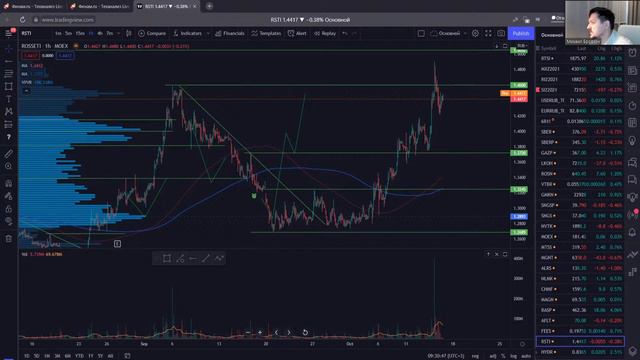This screenshot has height=360, width=640.
Task: Select the VTBR row in watchlist
Action: (x=580, y=184)
